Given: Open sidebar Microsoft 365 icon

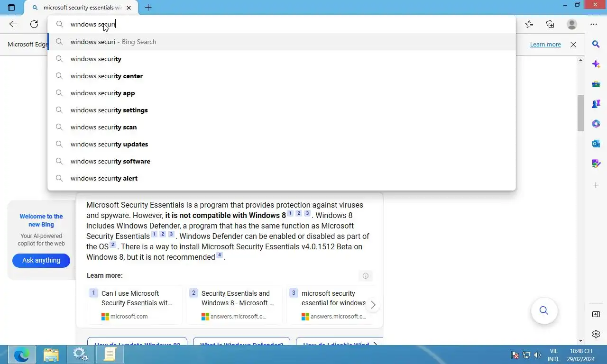Looking at the screenshot, I should click(x=596, y=124).
